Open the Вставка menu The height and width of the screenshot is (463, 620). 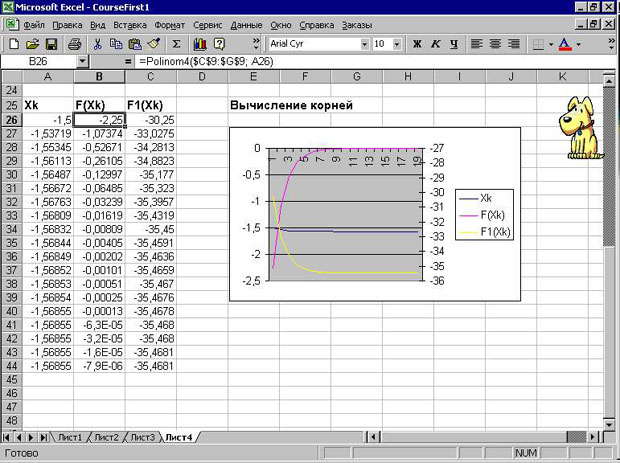[129, 22]
